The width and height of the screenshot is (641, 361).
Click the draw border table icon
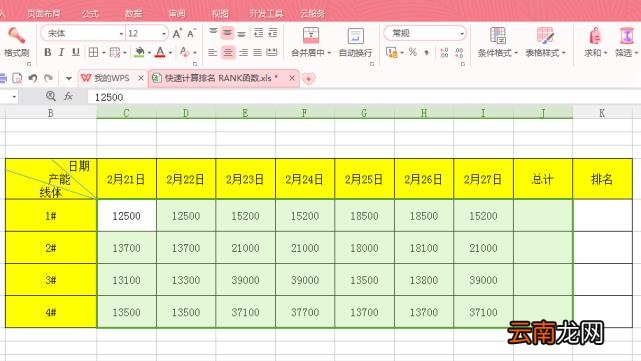115,52
